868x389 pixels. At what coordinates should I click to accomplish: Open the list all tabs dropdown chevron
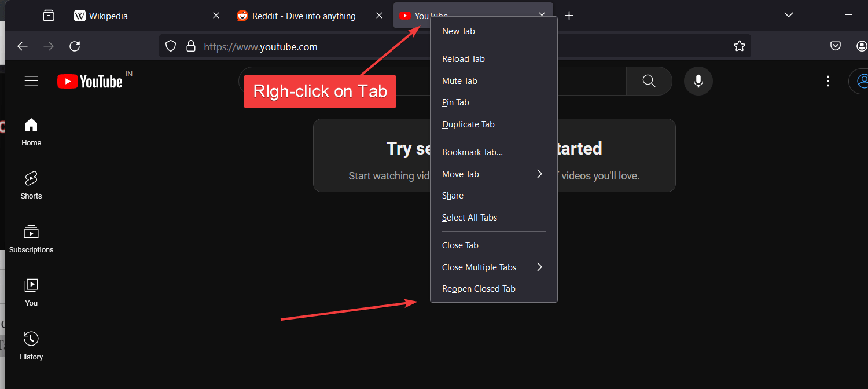pyautogui.click(x=788, y=15)
